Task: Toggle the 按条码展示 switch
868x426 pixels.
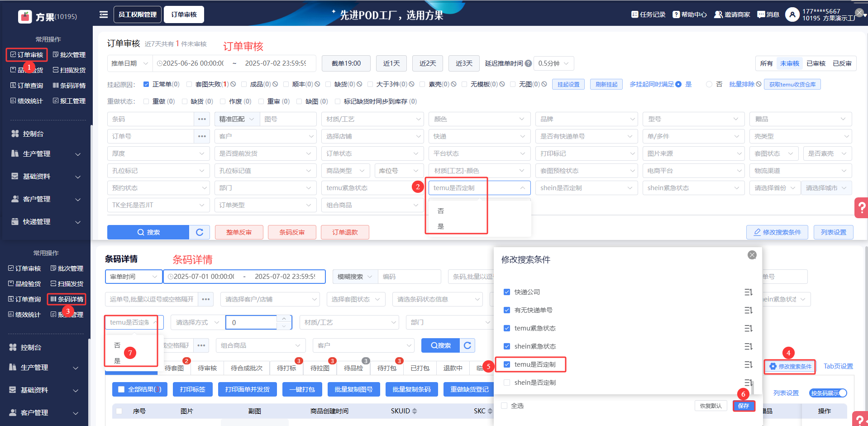Action: [x=828, y=393]
